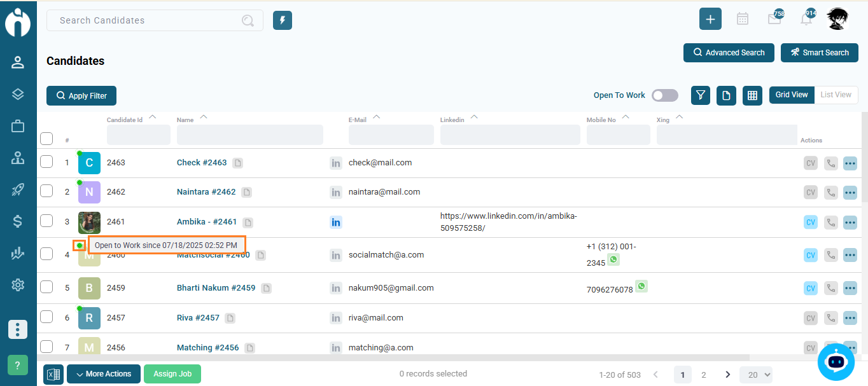Screen dimensions: 868x386
Task: Toggle the Open To Work switch
Action: tap(664, 95)
